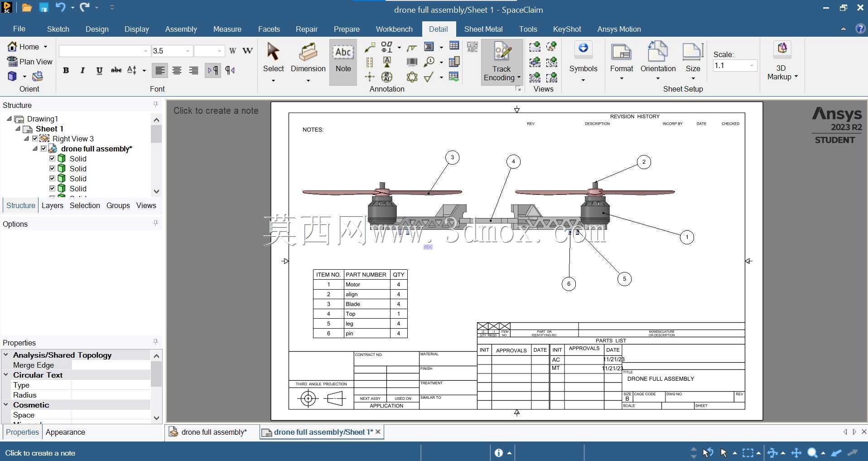The image size is (868, 461).
Task: Open the Assembly ribbon tab
Action: pyautogui.click(x=181, y=29)
